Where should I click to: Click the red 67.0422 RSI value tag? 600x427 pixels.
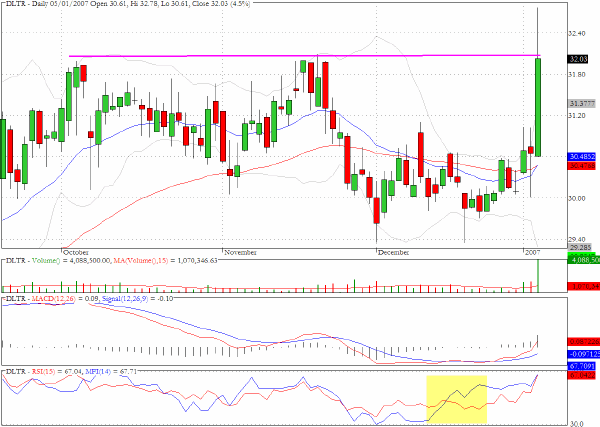pyautogui.click(x=582, y=376)
